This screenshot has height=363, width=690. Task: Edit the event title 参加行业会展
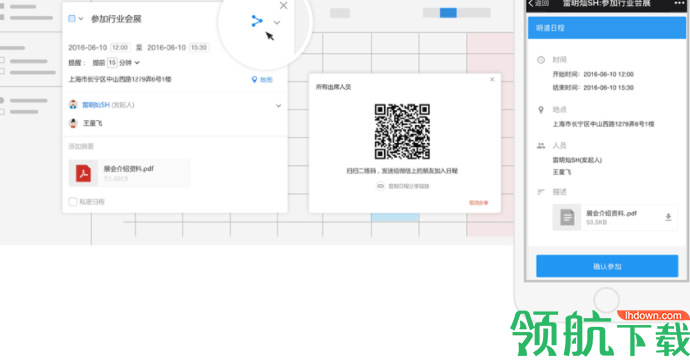pos(116,19)
